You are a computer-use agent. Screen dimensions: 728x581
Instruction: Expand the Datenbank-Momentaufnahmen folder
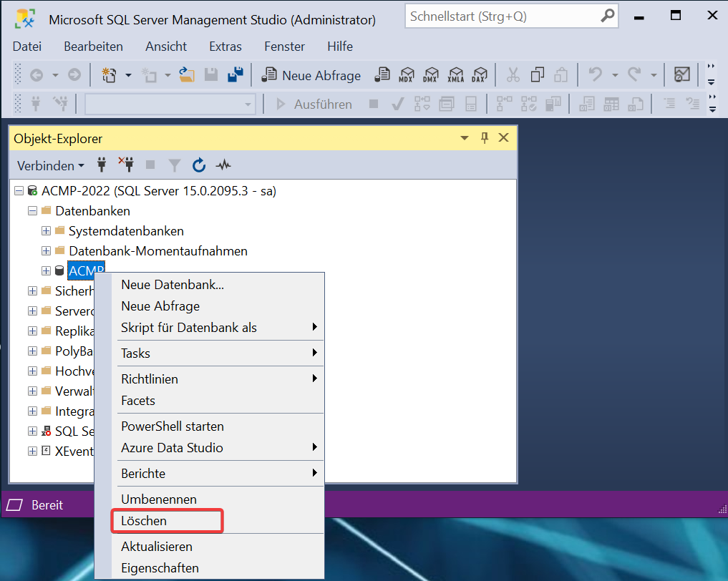tap(46, 250)
